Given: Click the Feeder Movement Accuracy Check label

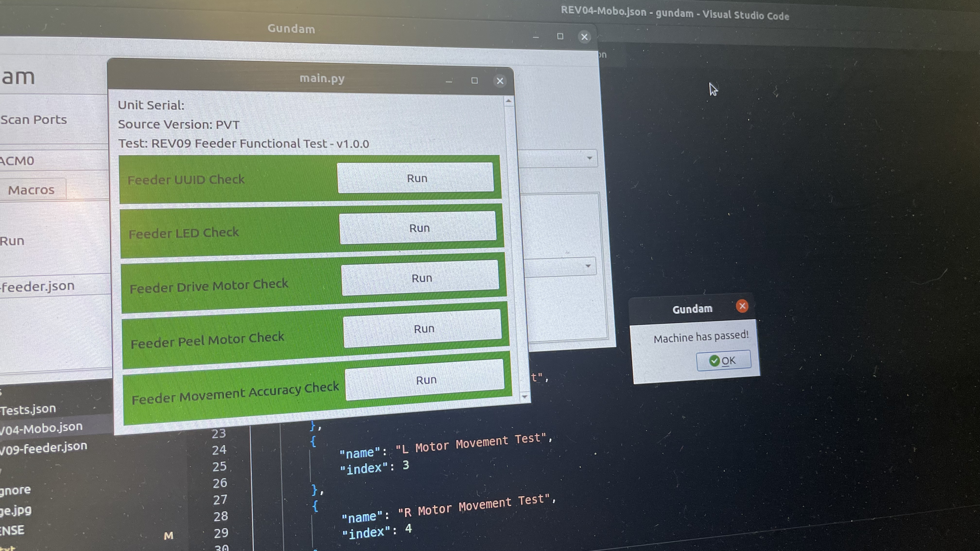Looking at the screenshot, I should pyautogui.click(x=235, y=393).
